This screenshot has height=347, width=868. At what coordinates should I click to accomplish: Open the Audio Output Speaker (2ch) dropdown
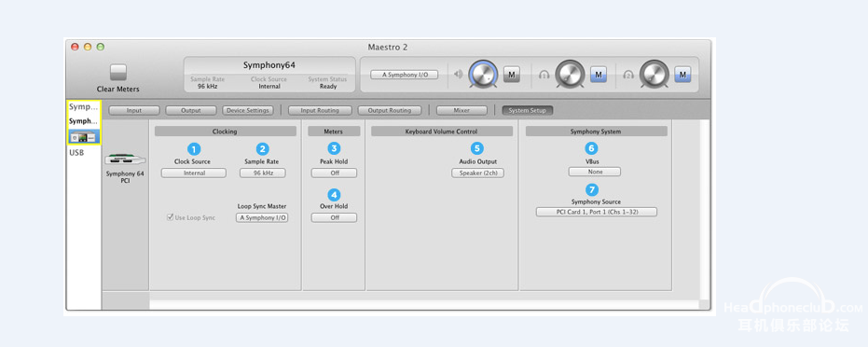point(477,173)
